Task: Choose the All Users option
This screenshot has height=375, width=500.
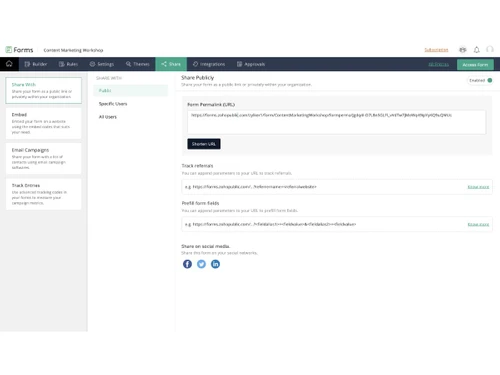Action: pos(108,117)
